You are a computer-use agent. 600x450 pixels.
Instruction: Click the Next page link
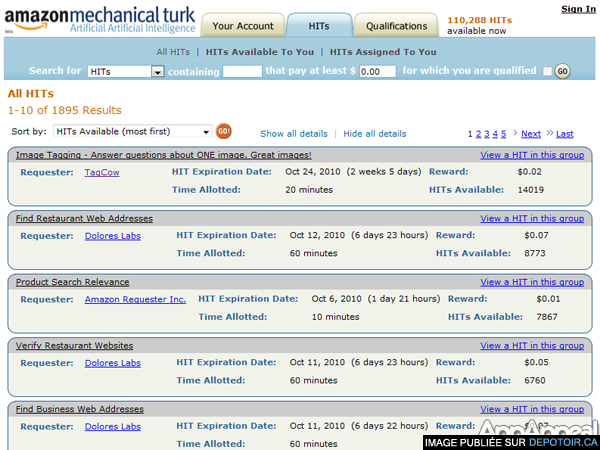(531, 134)
